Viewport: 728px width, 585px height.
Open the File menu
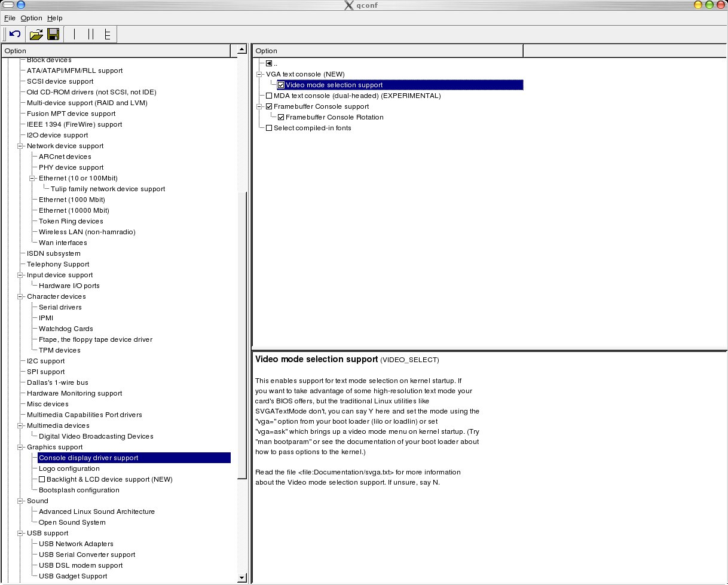10,18
